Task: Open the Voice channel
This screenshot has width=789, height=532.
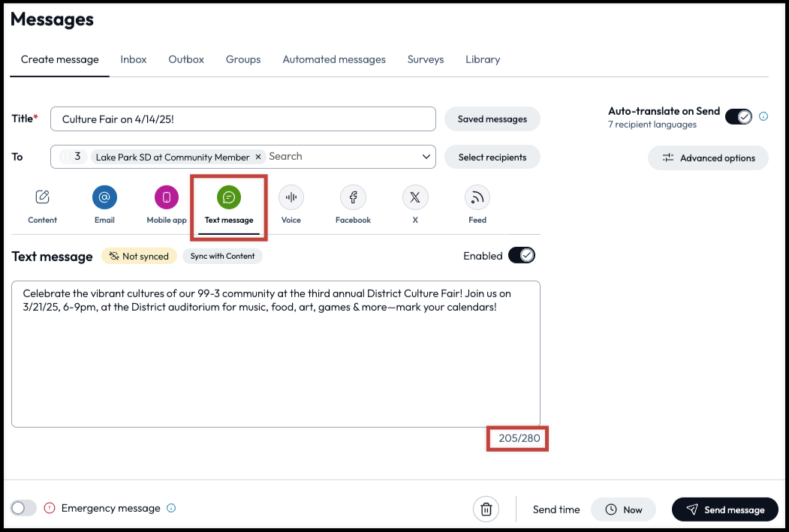Action: pyautogui.click(x=291, y=197)
